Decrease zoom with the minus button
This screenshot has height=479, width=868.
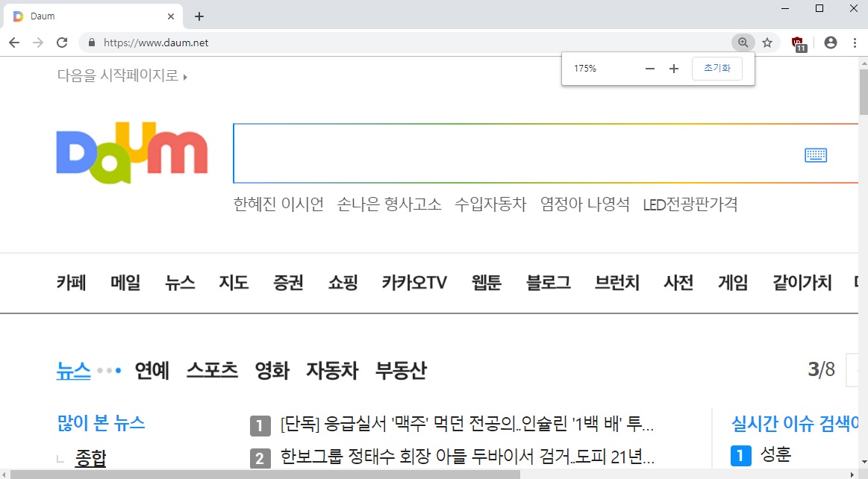(650, 69)
